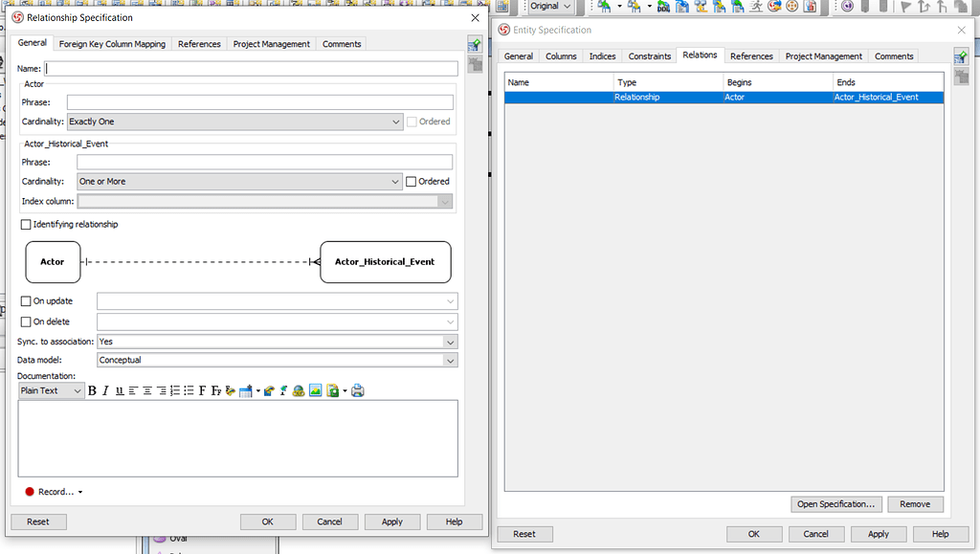Apply italic formatting to documentation text
980x554 pixels.
click(105, 390)
